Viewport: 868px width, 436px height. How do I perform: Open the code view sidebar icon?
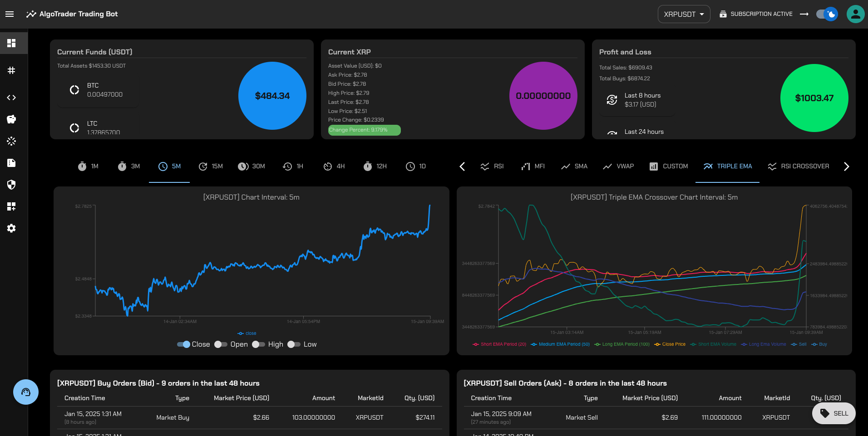click(11, 98)
